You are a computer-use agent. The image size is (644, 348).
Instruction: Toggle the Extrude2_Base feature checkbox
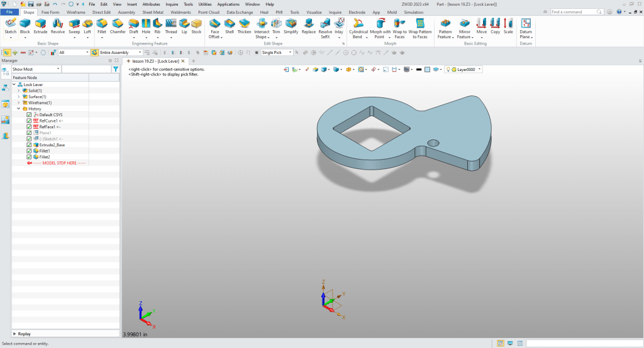29,145
